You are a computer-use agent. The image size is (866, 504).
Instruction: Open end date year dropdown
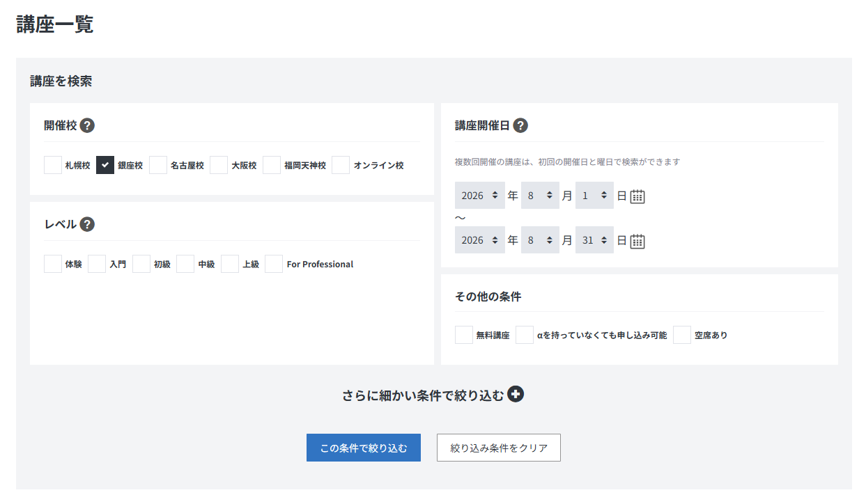click(480, 240)
